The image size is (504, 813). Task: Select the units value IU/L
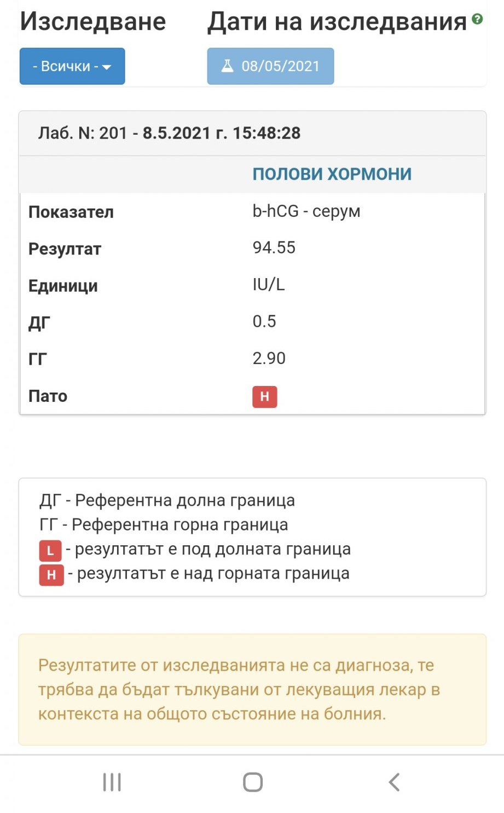pos(268,285)
